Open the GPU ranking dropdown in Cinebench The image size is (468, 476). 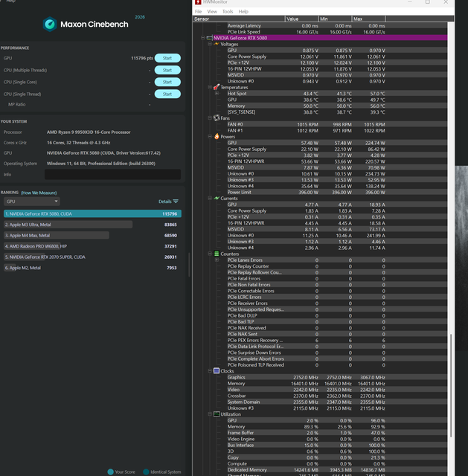[x=32, y=202]
